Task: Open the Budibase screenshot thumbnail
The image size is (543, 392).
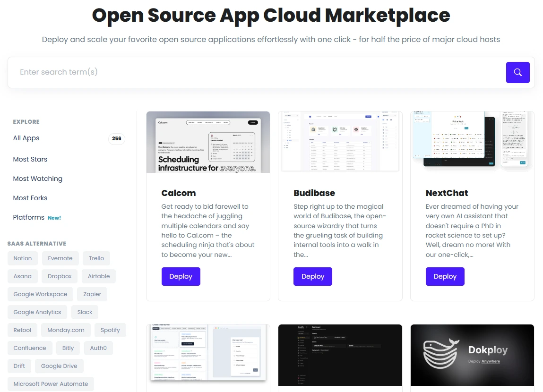Action: pyautogui.click(x=340, y=142)
